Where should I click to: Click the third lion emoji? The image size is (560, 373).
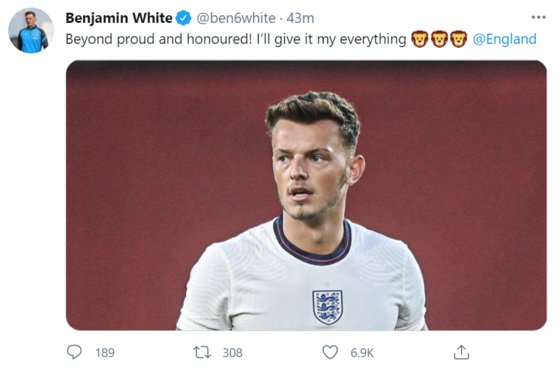[x=459, y=39]
